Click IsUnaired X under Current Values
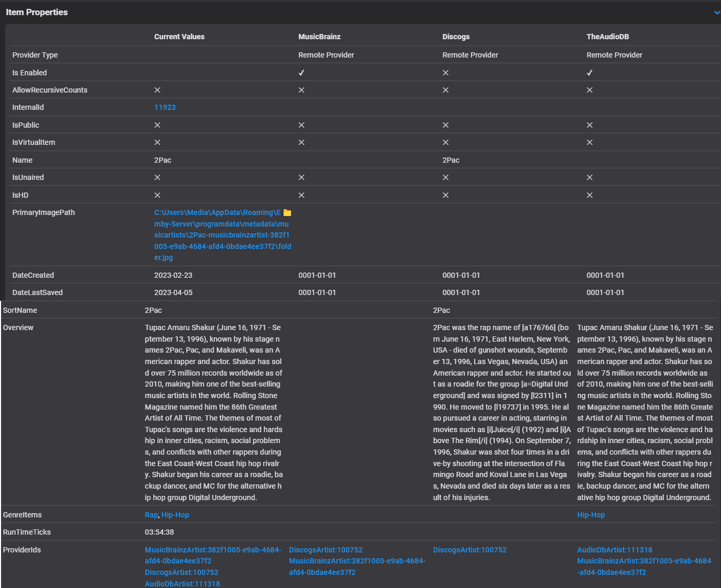The width and height of the screenshot is (721, 588). coord(157,177)
